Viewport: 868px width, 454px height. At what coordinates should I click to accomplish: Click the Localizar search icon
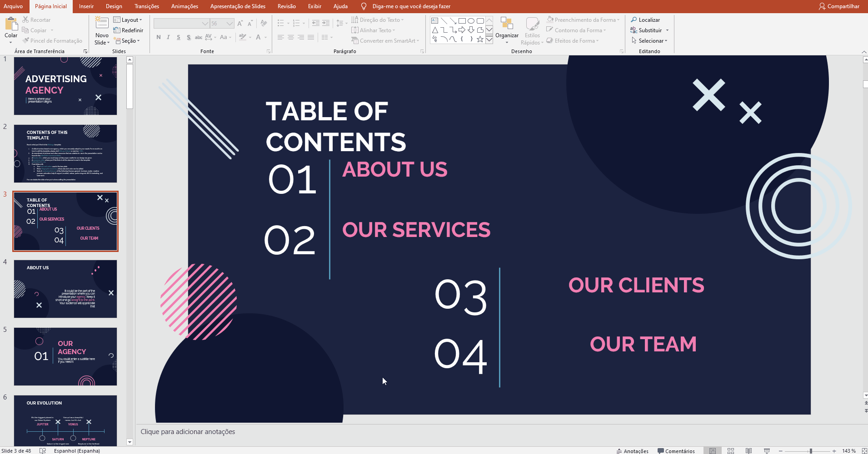pos(634,20)
